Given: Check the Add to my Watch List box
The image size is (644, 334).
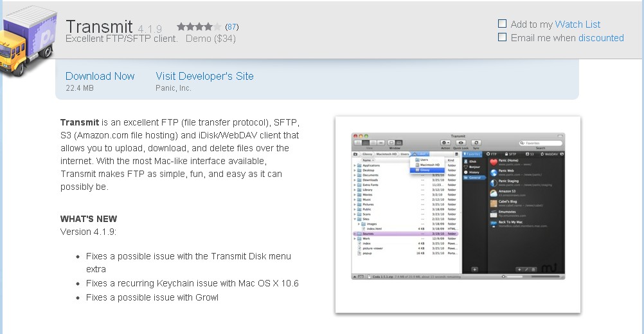Looking at the screenshot, I should (x=502, y=24).
